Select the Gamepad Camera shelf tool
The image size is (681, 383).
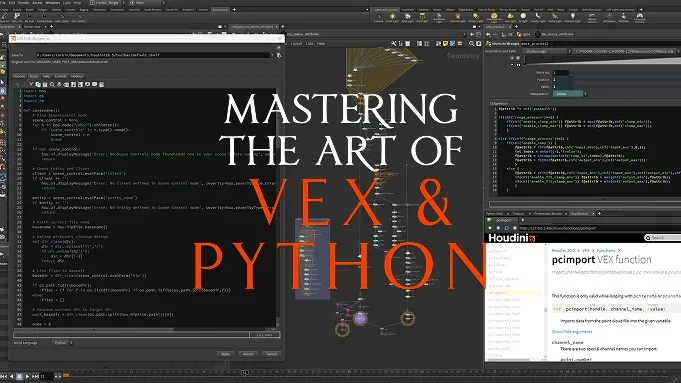(640, 17)
